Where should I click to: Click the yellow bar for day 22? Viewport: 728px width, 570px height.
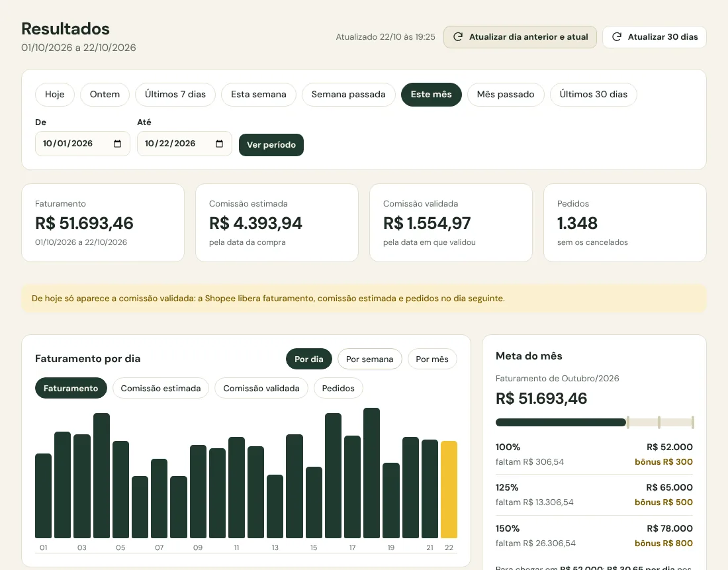pyautogui.click(x=449, y=489)
